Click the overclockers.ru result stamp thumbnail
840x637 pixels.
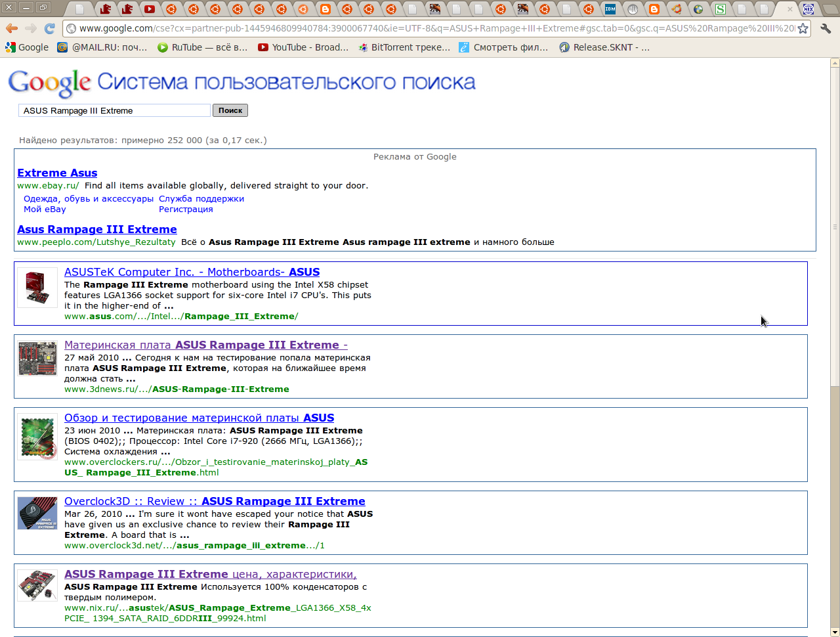coord(37,436)
